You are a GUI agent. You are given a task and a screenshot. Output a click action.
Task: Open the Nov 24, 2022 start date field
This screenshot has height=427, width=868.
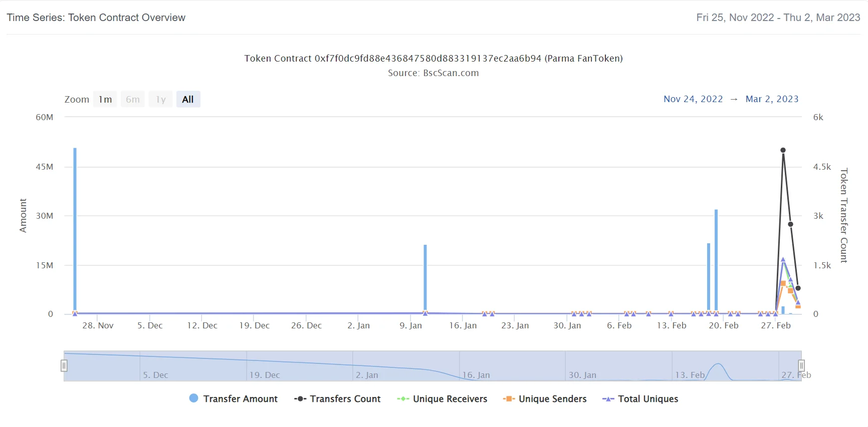pyautogui.click(x=693, y=99)
